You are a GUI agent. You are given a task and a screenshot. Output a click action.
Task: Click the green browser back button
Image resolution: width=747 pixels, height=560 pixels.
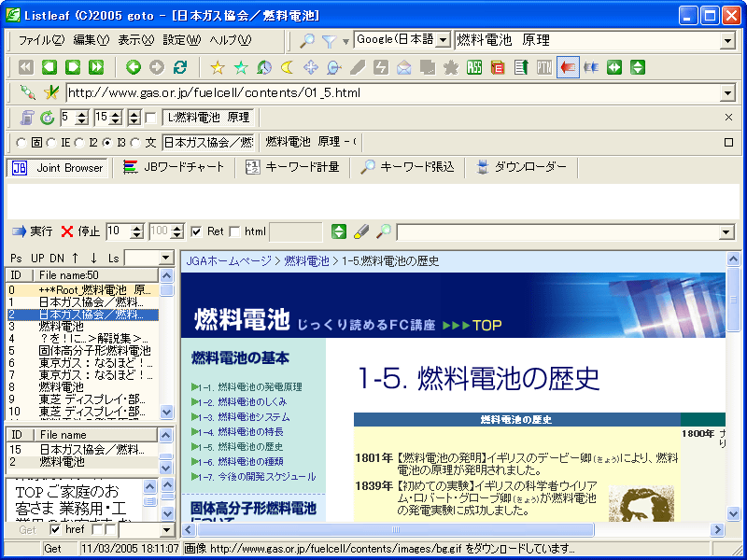134,67
